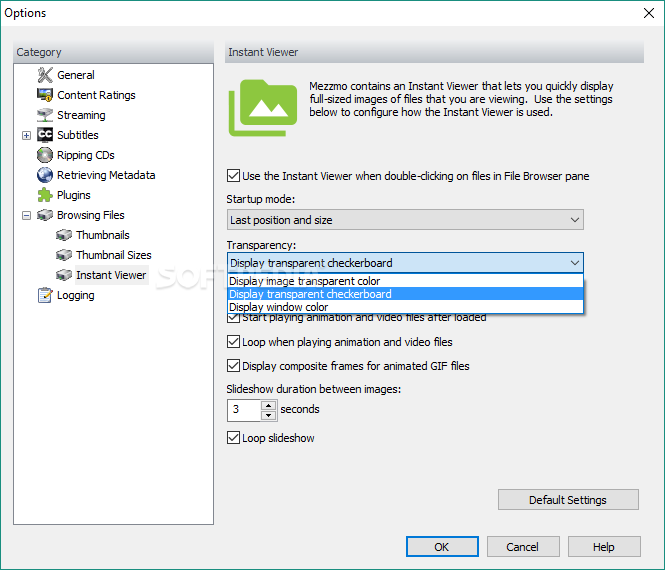This screenshot has height=570, width=665.
Task: Close the Options dialog window
Action: point(648,13)
